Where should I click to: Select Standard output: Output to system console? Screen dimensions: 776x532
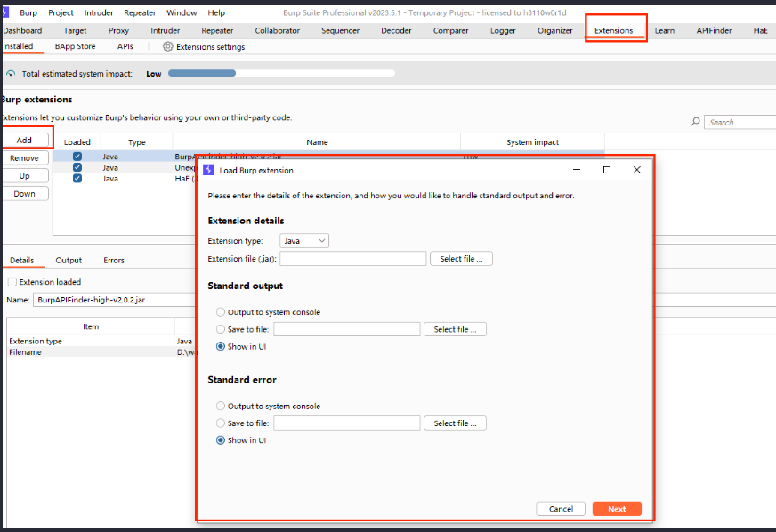(x=221, y=311)
